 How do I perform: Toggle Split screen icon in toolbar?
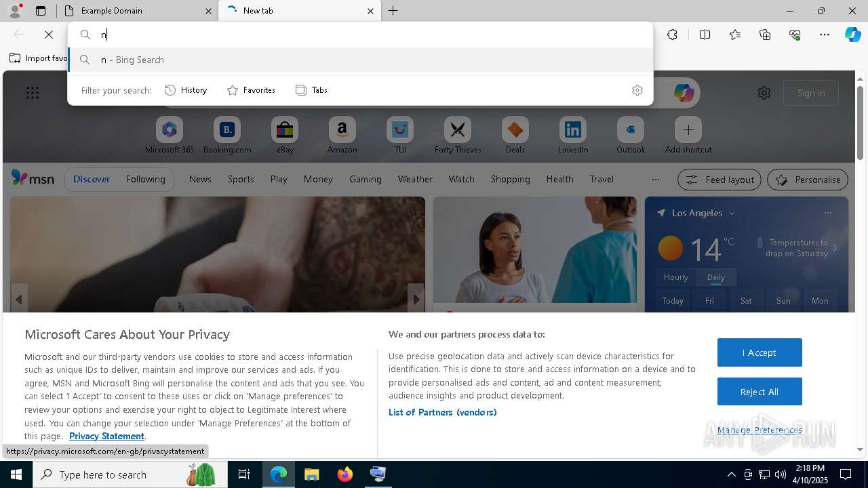pyautogui.click(x=705, y=35)
